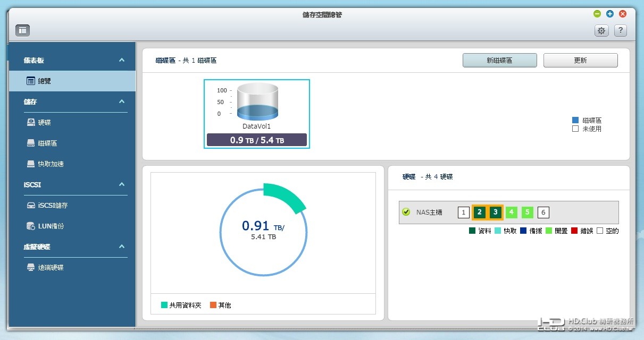
Task: Click the 總覽 list icon
Action: pyautogui.click(x=31, y=81)
